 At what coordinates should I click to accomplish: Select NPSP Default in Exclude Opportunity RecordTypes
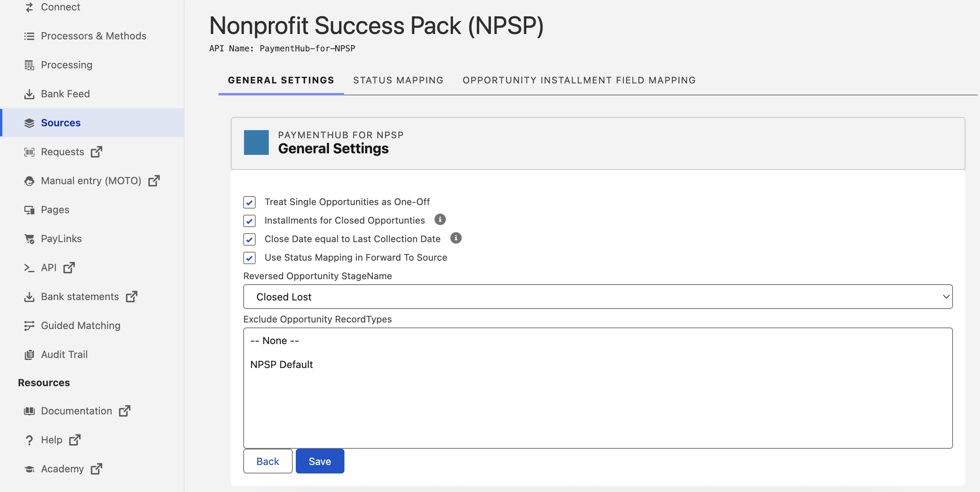pos(282,364)
